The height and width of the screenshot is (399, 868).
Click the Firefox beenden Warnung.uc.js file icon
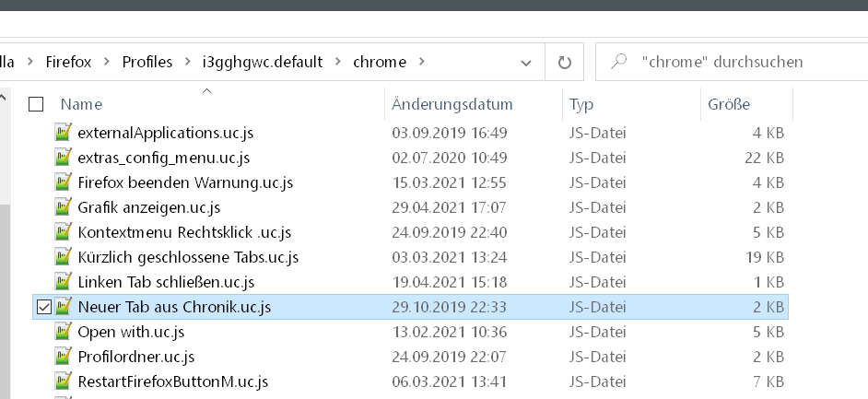(x=64, y=182)
